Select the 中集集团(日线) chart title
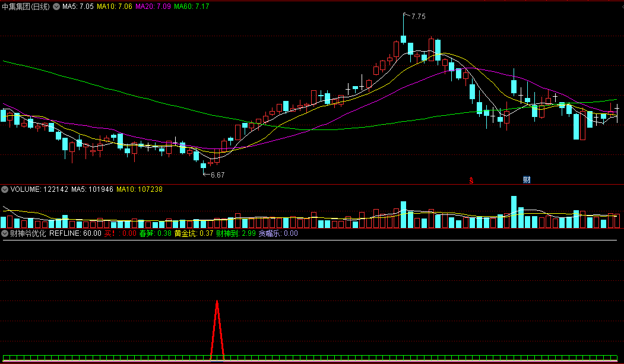 pos(26,7)
